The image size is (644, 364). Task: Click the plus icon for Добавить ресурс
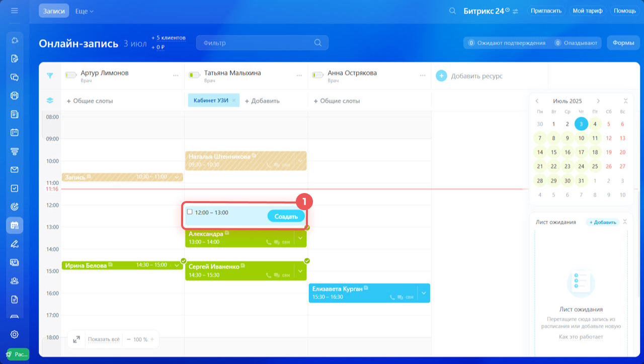click(441, 76)
